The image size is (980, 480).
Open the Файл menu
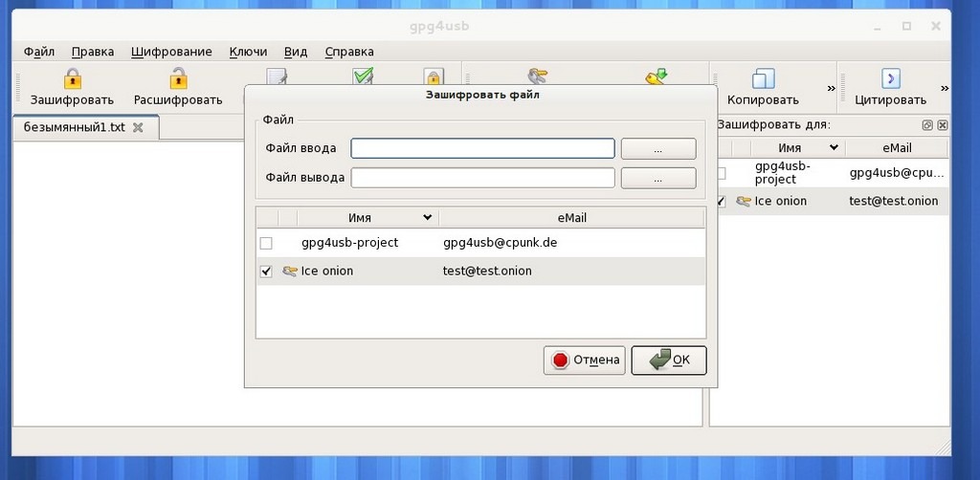[39, 52]
